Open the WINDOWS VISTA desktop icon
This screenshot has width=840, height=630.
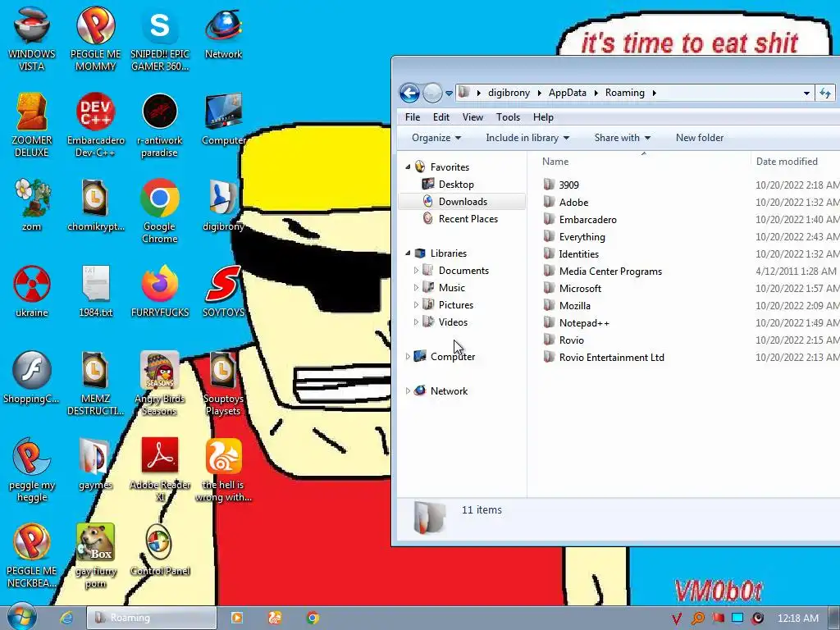[x=32, y=39]
